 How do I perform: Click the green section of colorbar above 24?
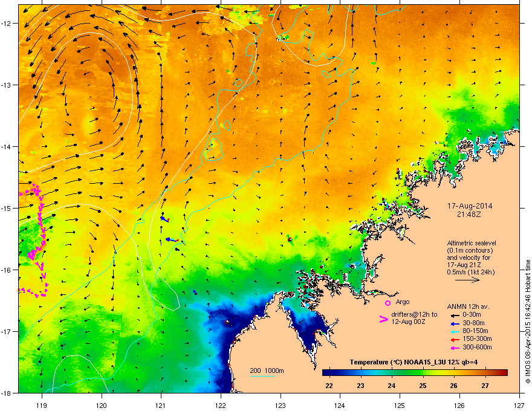click(x=392, y=373)
